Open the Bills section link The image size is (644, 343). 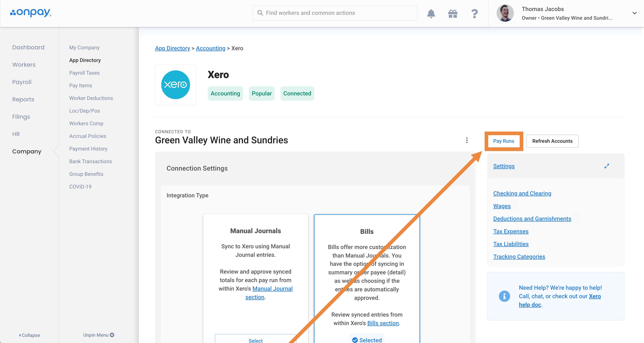[383, 323]
